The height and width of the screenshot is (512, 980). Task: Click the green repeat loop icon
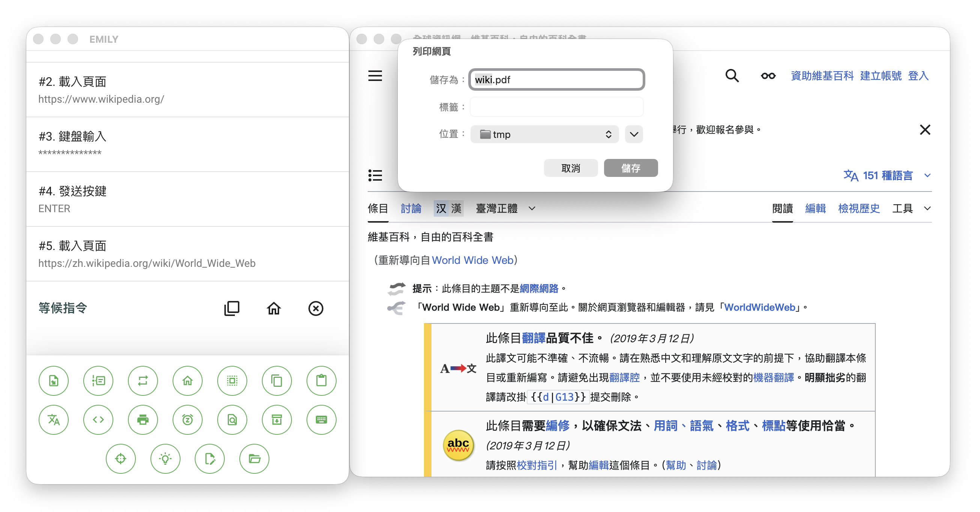tap(143, 380)
